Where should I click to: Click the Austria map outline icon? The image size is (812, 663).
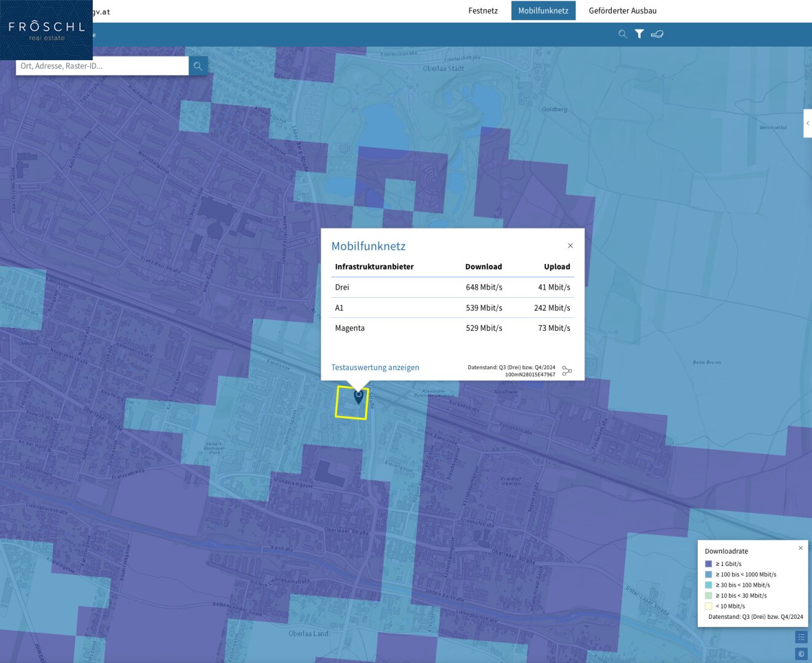coord(657,34)
